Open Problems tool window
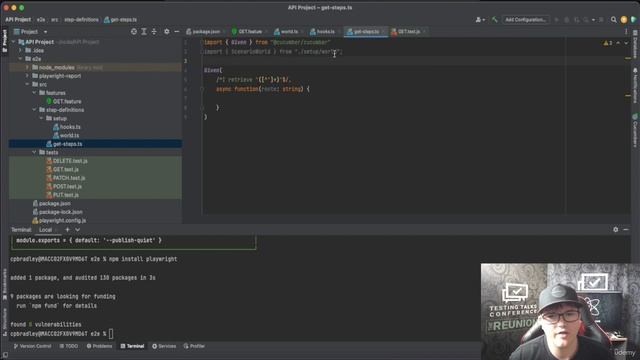Viewport: 640px width, 360px height. click(99, 346)
